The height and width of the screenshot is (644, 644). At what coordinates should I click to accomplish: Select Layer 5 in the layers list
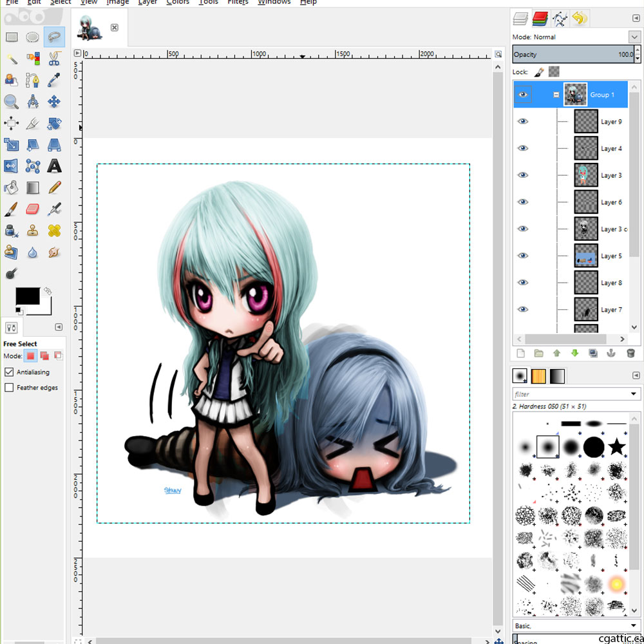611,256
